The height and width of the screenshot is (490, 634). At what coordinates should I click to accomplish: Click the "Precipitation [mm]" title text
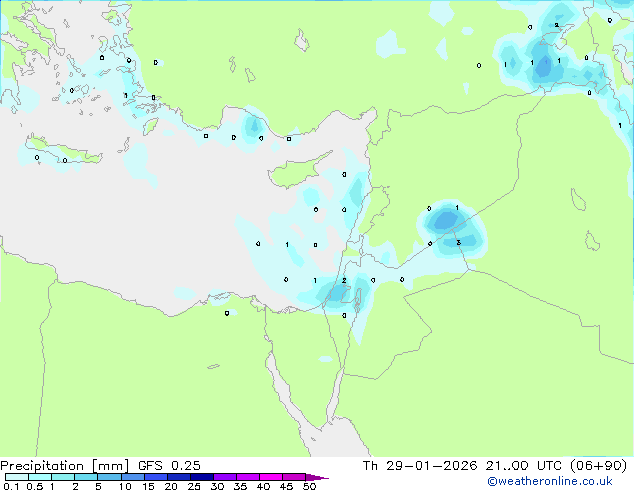click(65, 466)
